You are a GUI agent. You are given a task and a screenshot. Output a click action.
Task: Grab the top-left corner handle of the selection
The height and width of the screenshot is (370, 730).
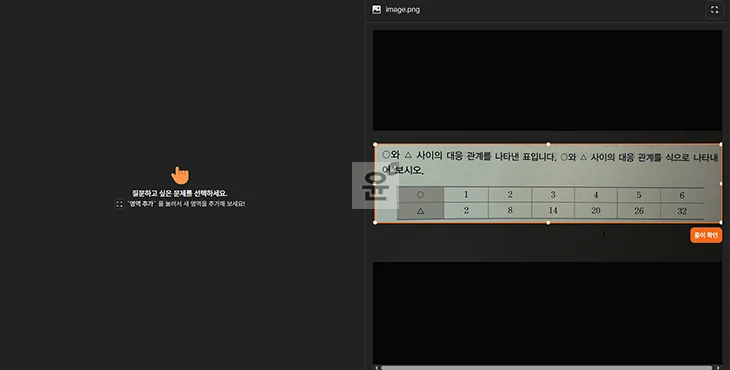[375, 144]
